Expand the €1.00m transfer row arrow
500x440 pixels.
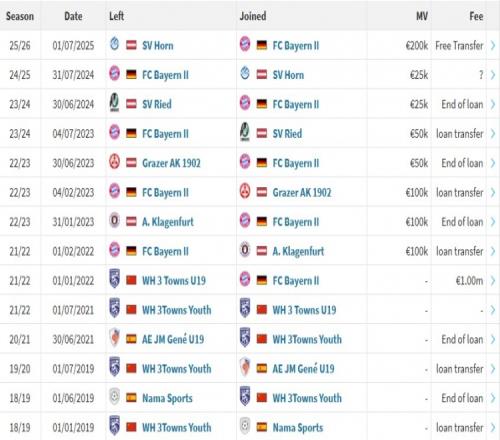pos(493,281)
